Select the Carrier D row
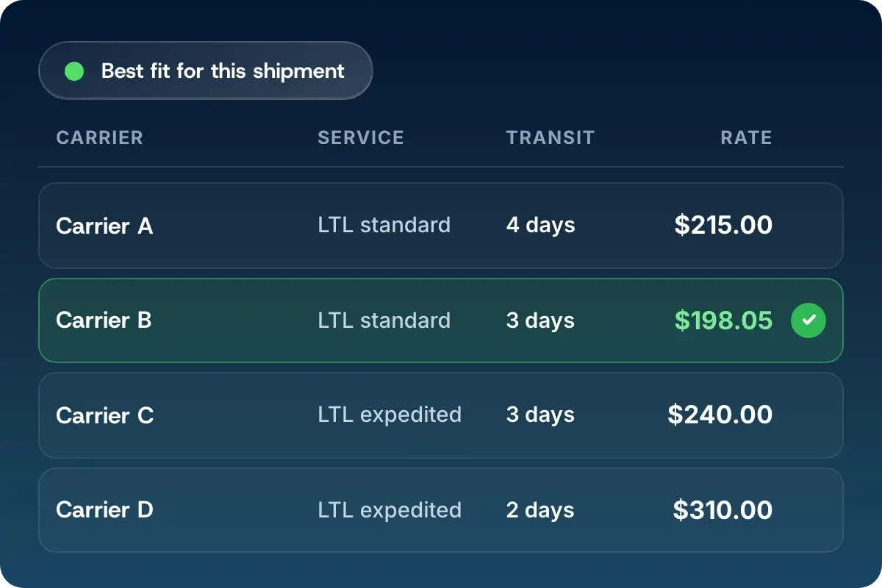This screenshot has height=588, width=882. (441, 510)
